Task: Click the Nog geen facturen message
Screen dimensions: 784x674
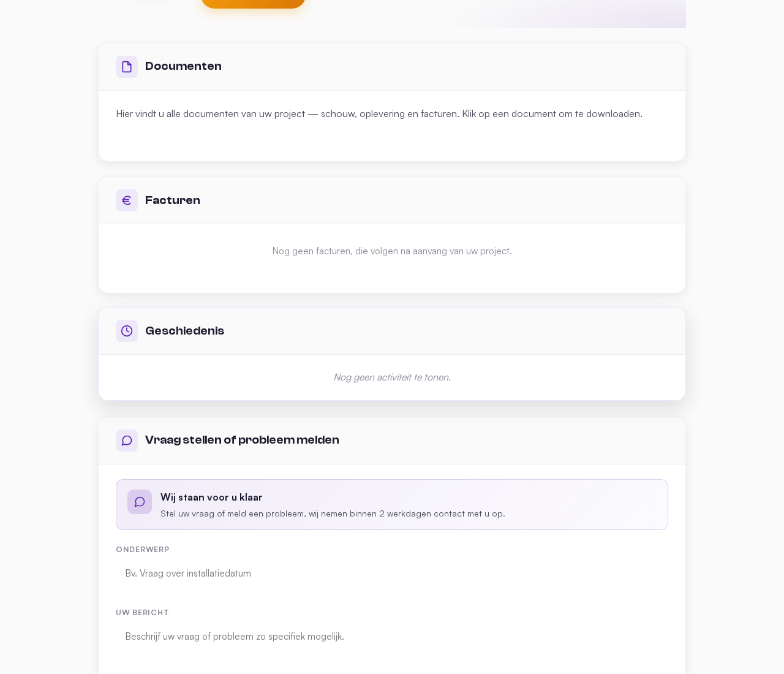Action: [392, 251]
